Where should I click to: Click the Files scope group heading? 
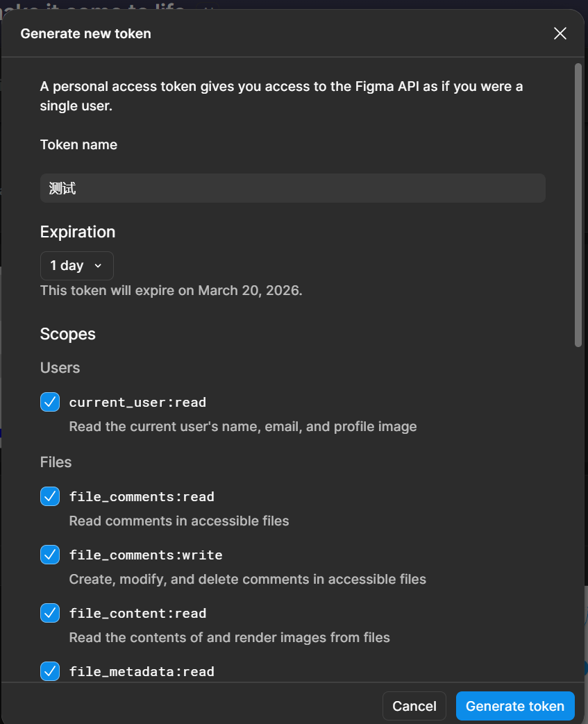coord(56,462)
